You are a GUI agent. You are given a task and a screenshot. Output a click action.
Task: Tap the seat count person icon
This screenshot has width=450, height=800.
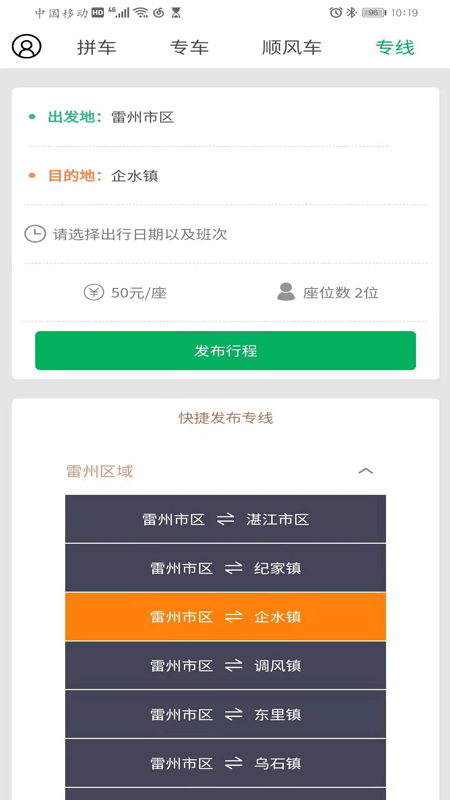point(286,292)
